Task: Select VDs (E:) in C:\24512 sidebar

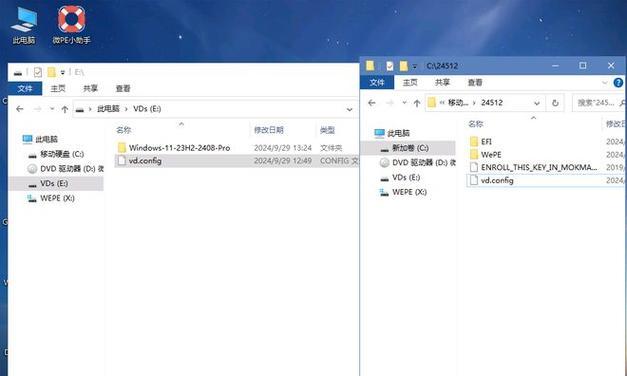Action: (400, 178)
